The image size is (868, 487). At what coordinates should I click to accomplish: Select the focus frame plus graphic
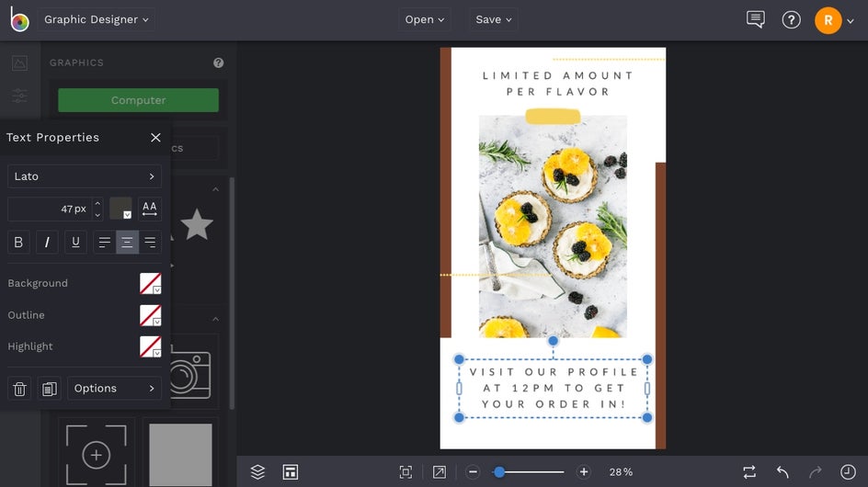point(97,455)
